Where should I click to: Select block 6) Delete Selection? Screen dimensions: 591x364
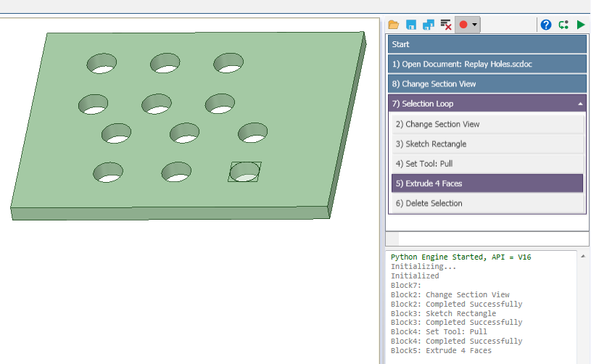click(487, 203)
